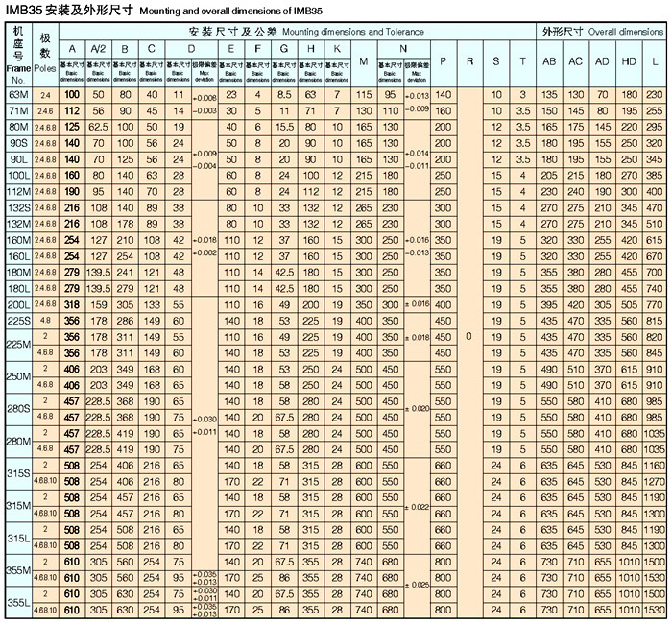The height and width of the screenshot is (625, 672).
Task: Click HD value '505' in 200L row
Action: click(629, 304)
